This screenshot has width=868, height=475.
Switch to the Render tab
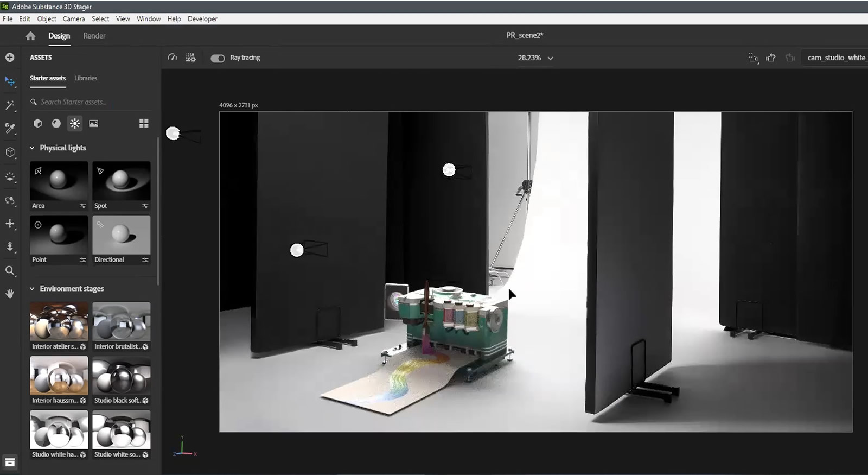click(x=94, y=36)
